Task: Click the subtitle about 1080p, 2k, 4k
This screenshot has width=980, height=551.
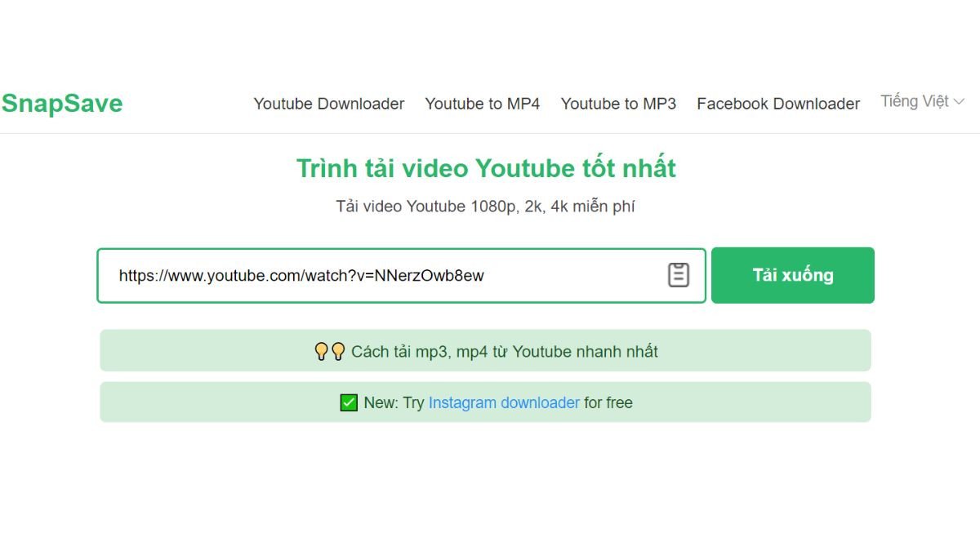Action: [485, 206]
